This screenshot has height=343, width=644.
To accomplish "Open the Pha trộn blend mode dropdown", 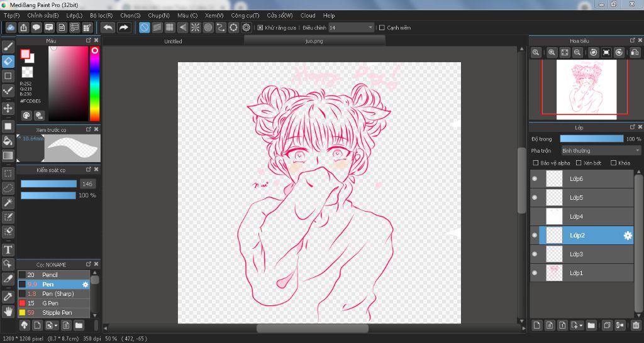I will pos(601,151).
